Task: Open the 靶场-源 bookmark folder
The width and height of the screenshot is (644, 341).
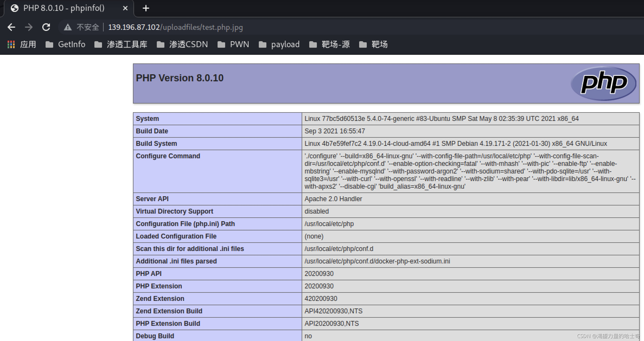Action: pyautogui.click(x=329, y=44)
